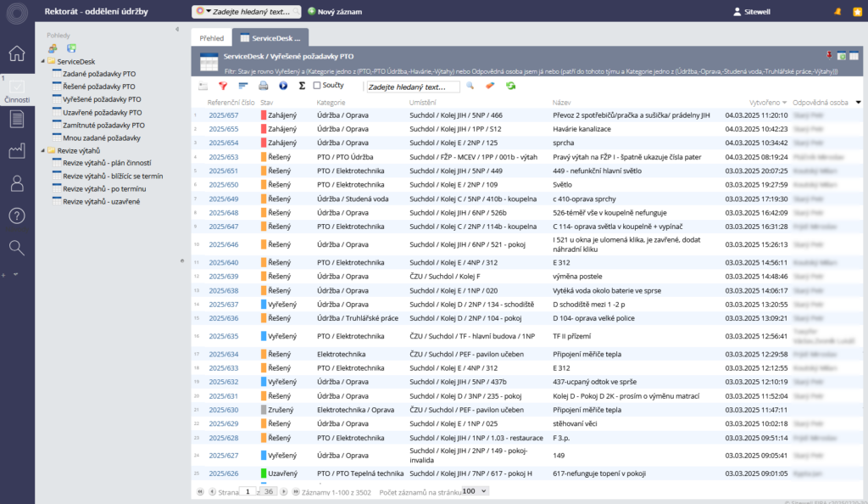Click the page number field in pager
The height and width of the screenshot is (504, 868).
(x=248, y=491)
